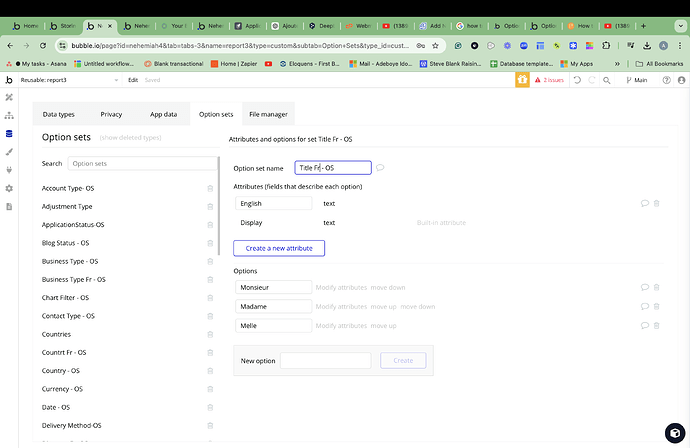Click the Bubble logo in the editor header
Image resolution: width=690 pixels, height=448 pixels.
(9, 80)
